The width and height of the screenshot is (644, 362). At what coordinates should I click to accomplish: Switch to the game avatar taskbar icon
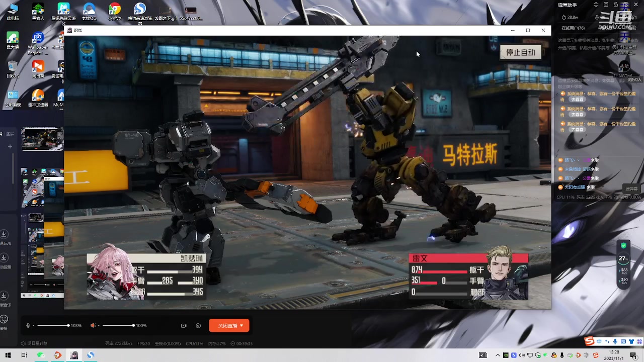point(74,355)
